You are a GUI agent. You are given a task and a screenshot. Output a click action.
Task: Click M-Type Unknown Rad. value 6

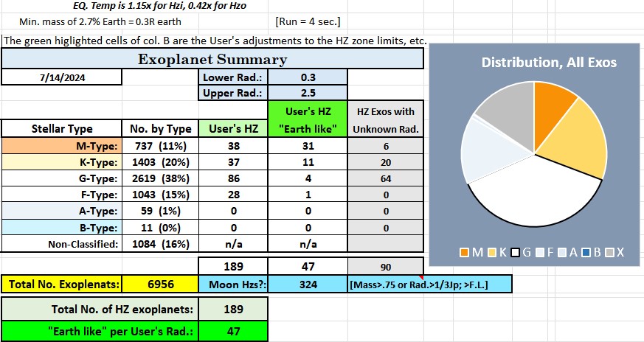click(x=386, y=146)
